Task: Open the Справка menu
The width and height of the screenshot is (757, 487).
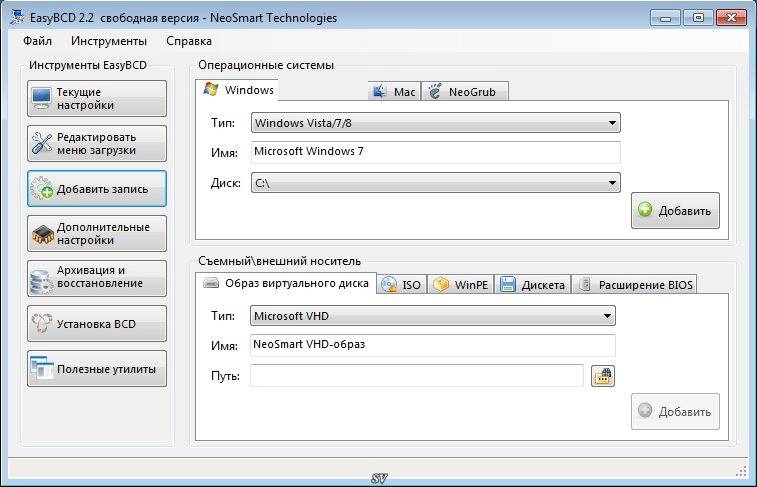Action: (x=189, y=41)
